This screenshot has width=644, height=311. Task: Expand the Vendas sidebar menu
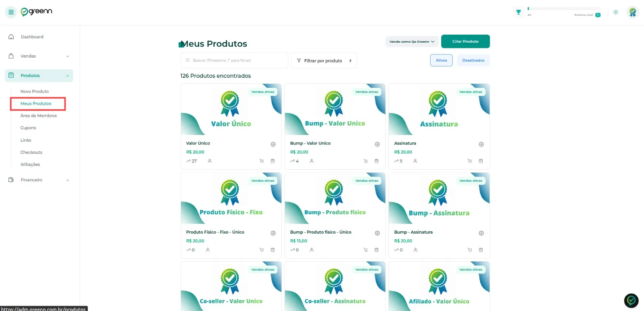tap(39, 56)
